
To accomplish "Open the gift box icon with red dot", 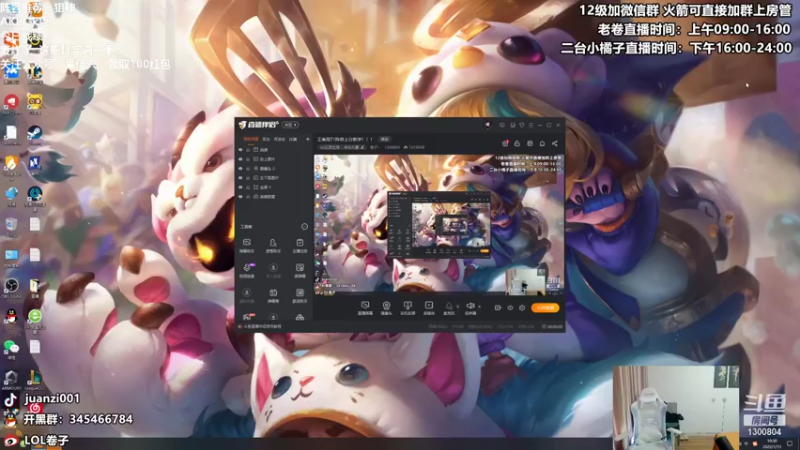I will [x=505, y=143].
